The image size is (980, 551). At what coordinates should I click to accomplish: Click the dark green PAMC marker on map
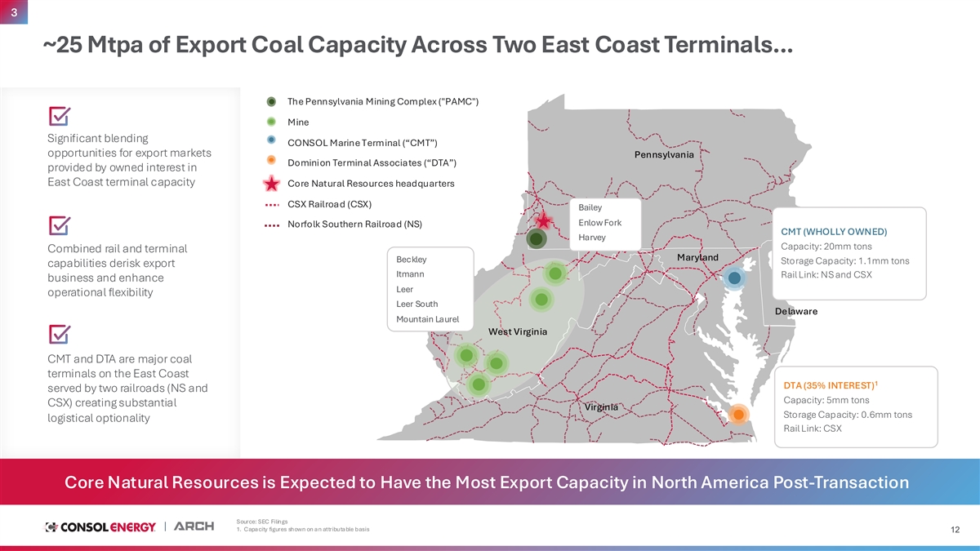537,238
